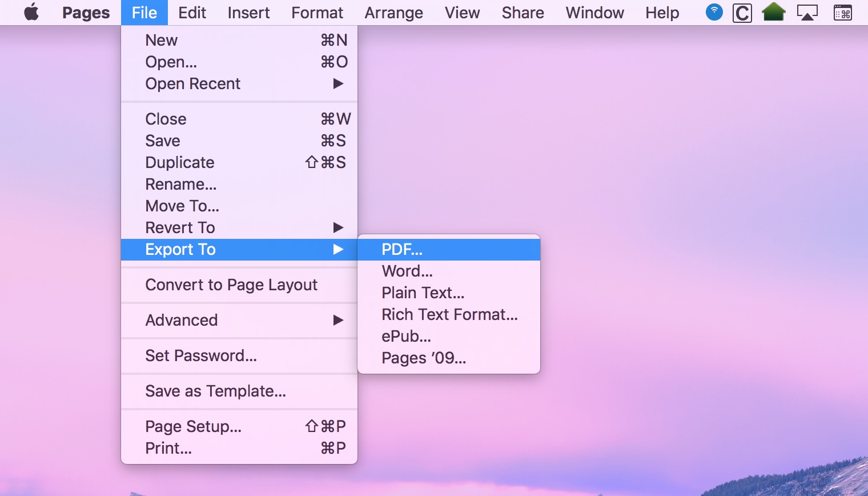Open the Share menu
The width and height of the screenshot is (868, 496).
click(x=523, y=13)
